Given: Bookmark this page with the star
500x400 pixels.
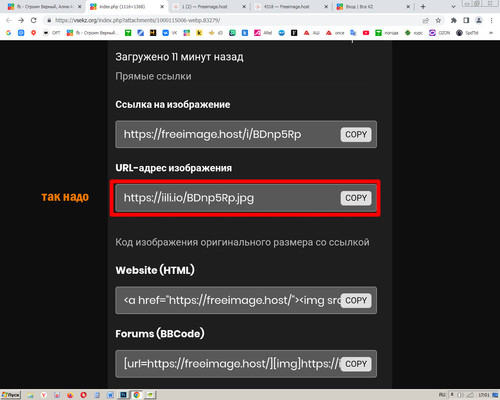Looking at the screenshot, I should pyautogui.click(x=438, y=20).
